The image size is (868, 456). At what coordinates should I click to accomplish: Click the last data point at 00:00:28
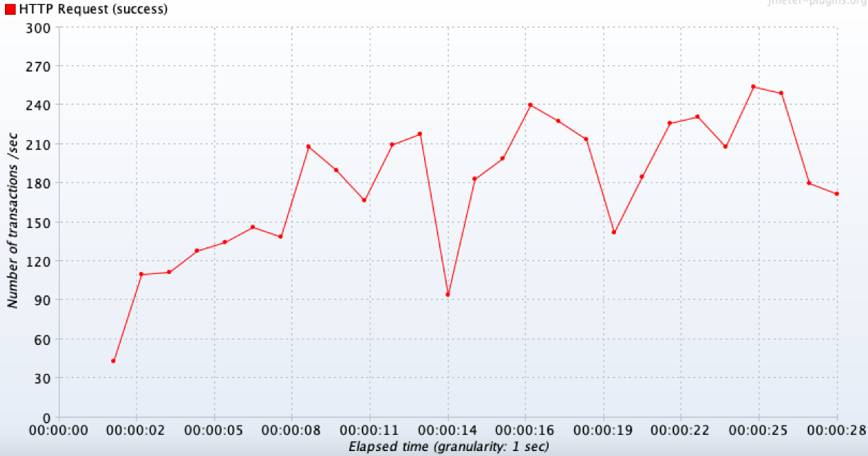(x=837, y=194)
